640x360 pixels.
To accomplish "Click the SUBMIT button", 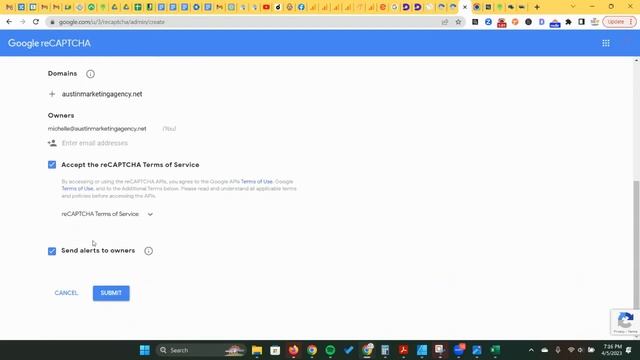I will pyautogui.click(x=111, y=293).
